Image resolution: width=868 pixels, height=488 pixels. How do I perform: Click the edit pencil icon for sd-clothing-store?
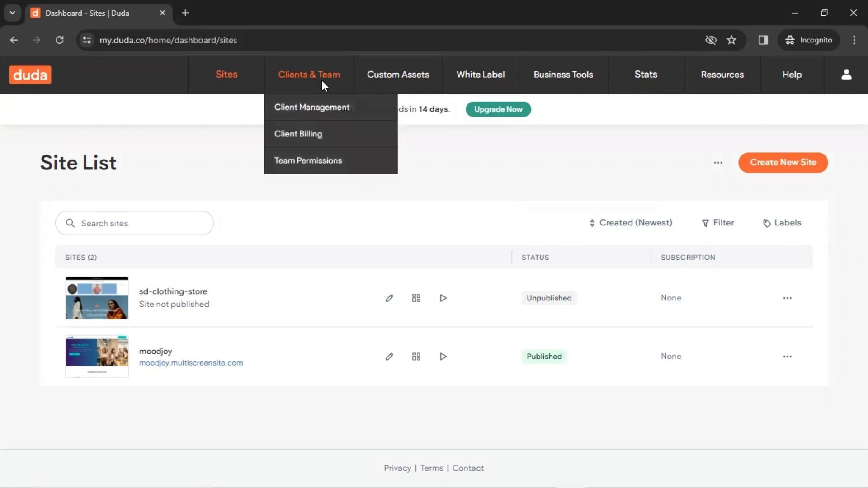coord(389,298)
